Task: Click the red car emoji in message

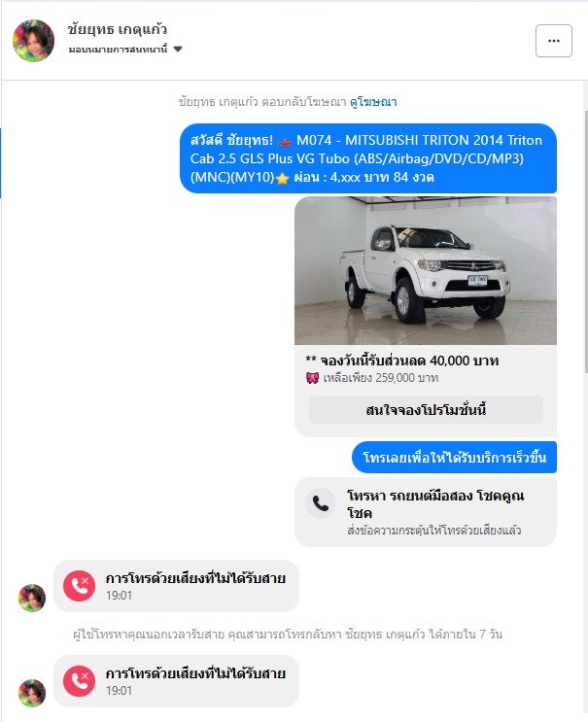Action: (x=285, y=141)
